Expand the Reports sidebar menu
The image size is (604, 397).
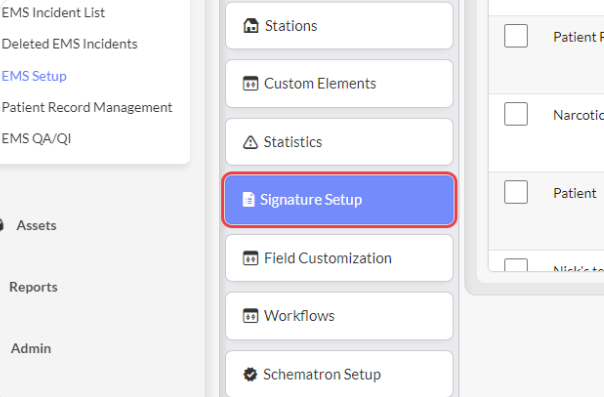[34, 287]
